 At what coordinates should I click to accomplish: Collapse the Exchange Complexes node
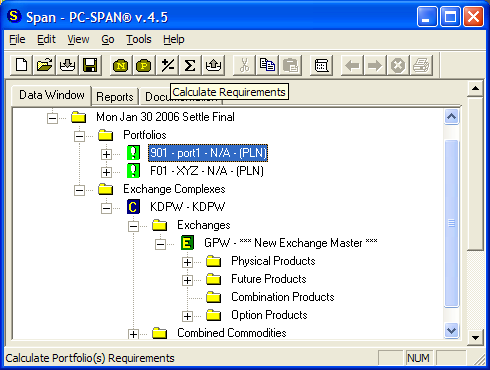point(79,190)
